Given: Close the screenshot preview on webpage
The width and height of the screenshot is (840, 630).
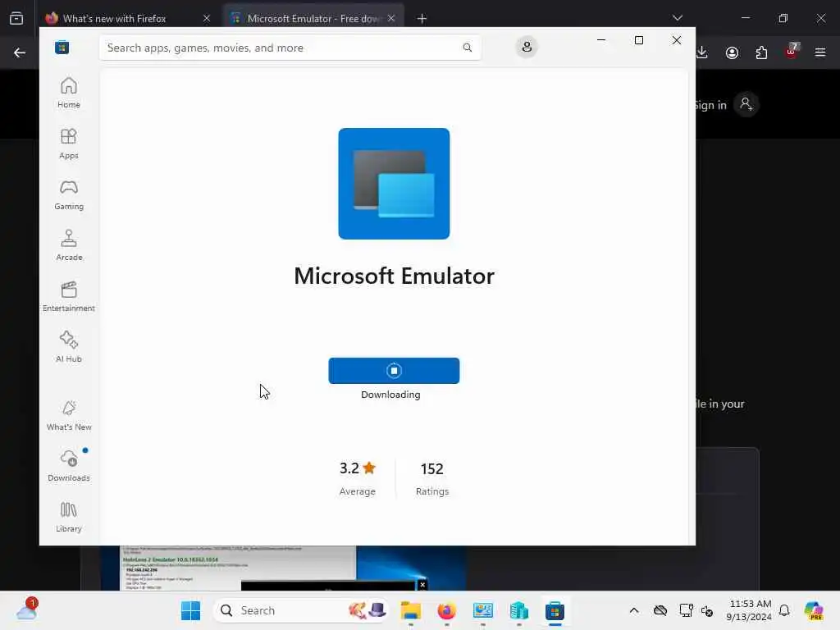Looking at the screenshot, I should (x=422, y=584).
